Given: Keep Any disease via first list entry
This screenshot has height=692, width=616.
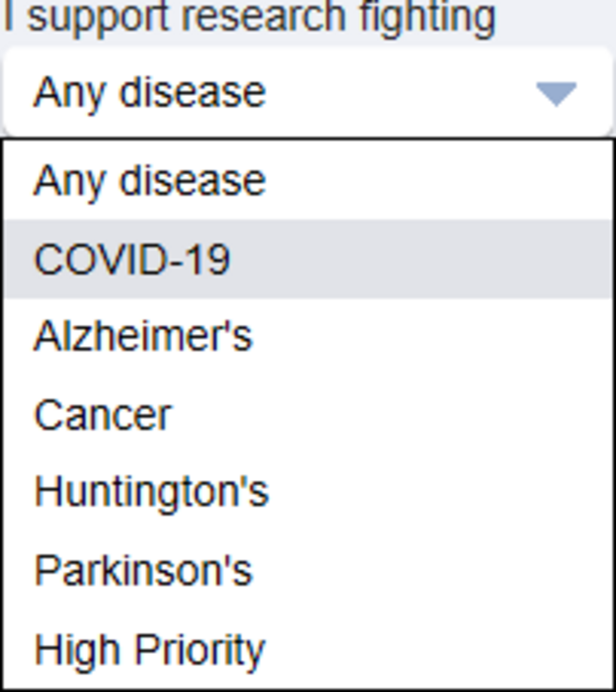Looking at the screenshot, I should tap(150, 180).
